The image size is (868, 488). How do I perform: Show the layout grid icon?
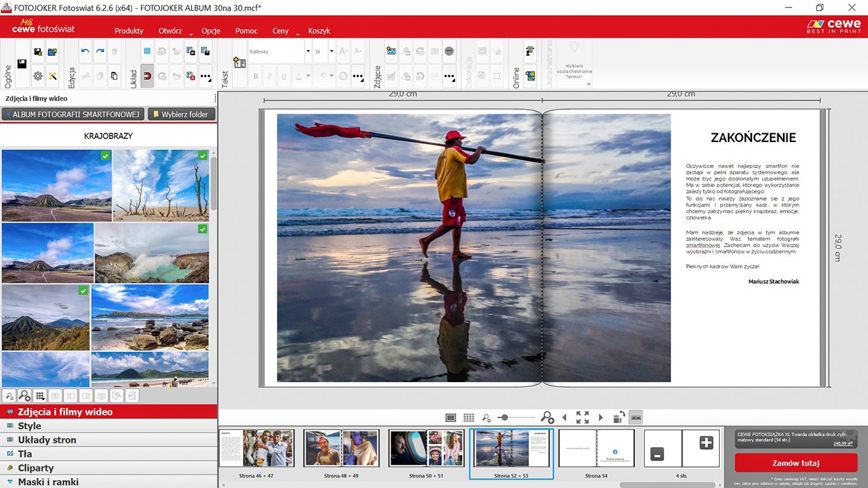147,51
